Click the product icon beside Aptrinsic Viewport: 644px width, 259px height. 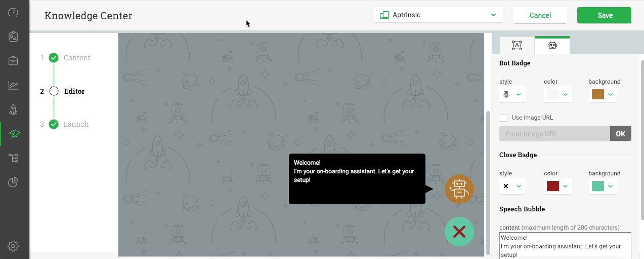pos(384,15)
